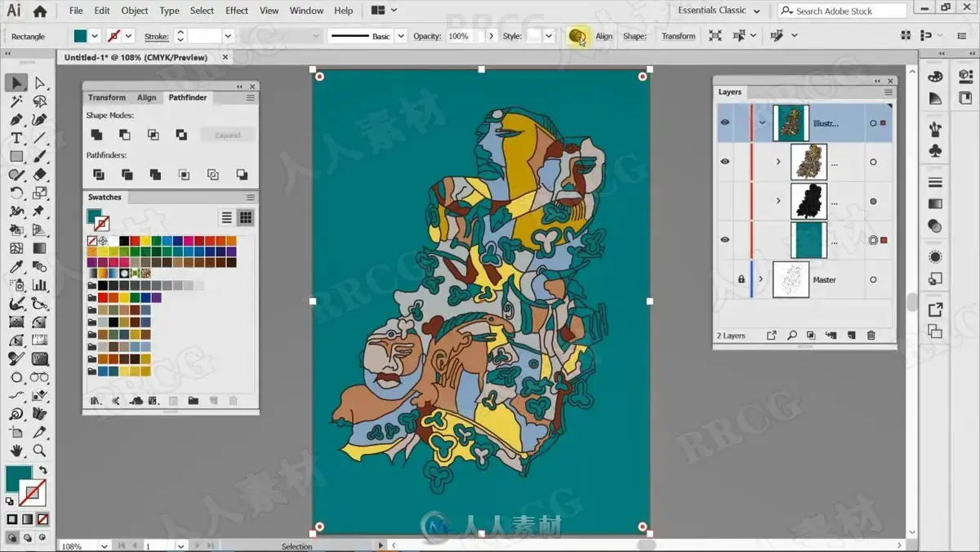Screen dimensions: 980x552
Task: Open the Object menu
Action: 135,11
